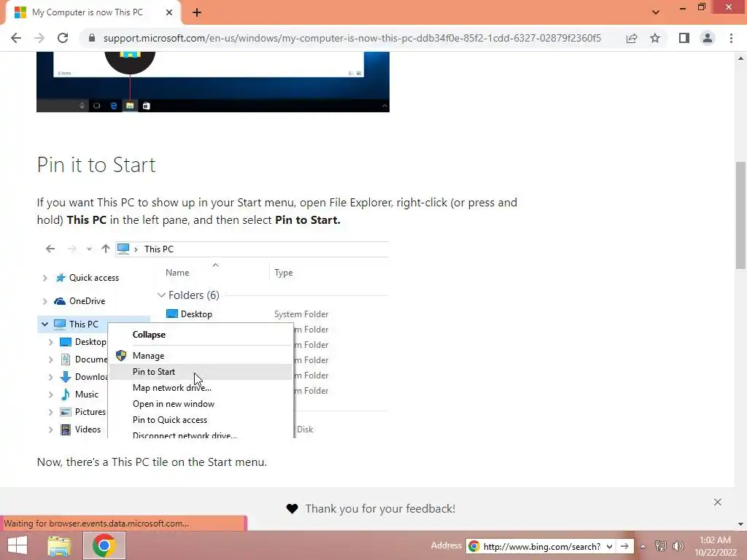Click 'Waiting for browser.events.data.microsoft.com' status text
747x560 pixels.
[x=96, y=524]
